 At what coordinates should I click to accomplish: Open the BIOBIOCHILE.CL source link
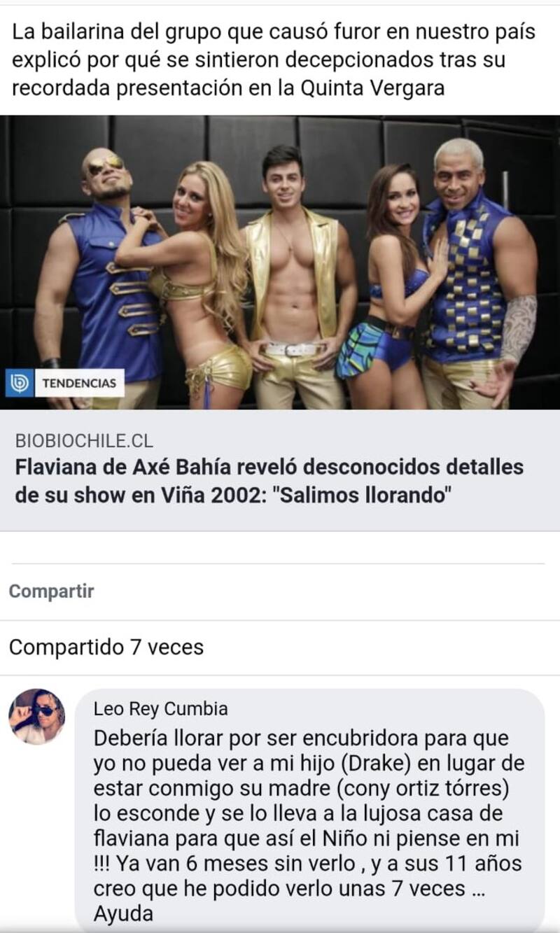click(x=84, y=441)
